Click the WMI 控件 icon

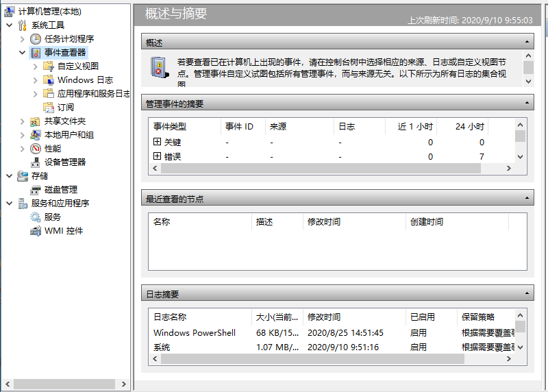[36, 231]
